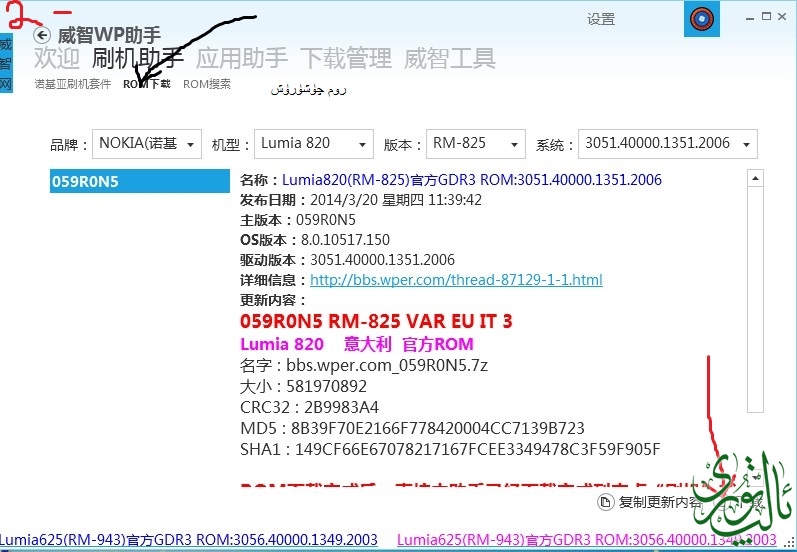This screenshot has width=797, height=552.
Task: Expand the 机型 Lumia 820 dropdown
Action: click(314, 144)
